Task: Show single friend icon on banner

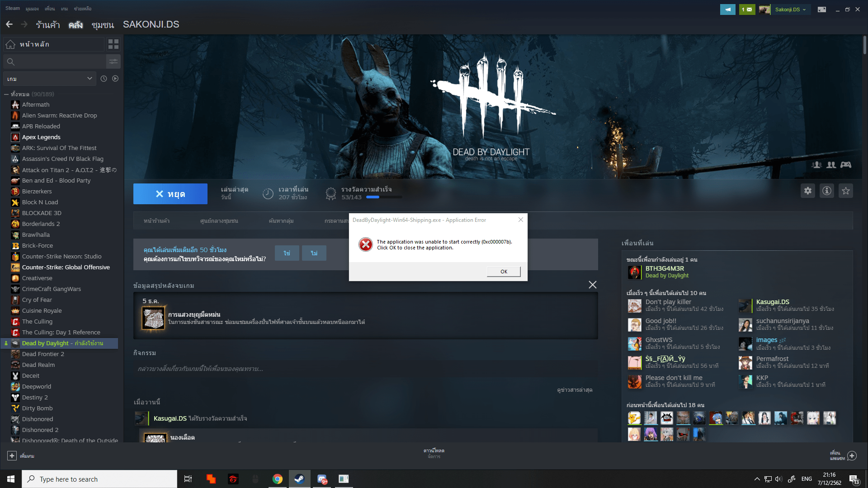Action: (x=816, y=165)
